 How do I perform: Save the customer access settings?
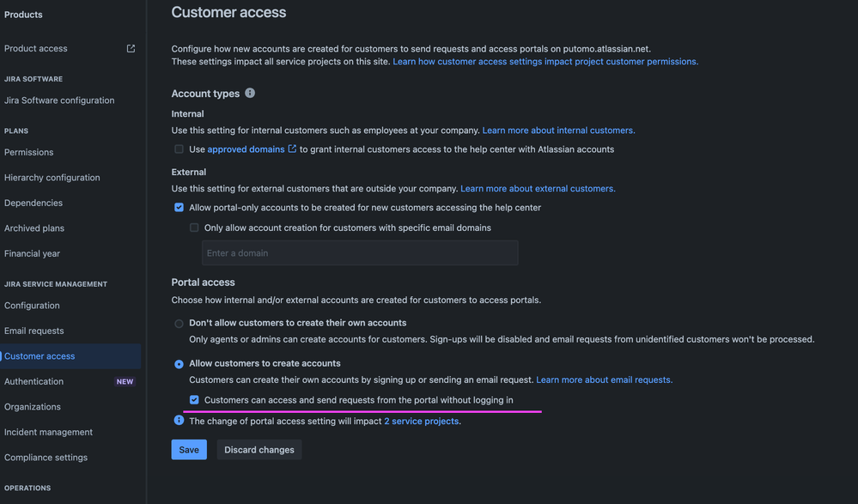point(189,450)
